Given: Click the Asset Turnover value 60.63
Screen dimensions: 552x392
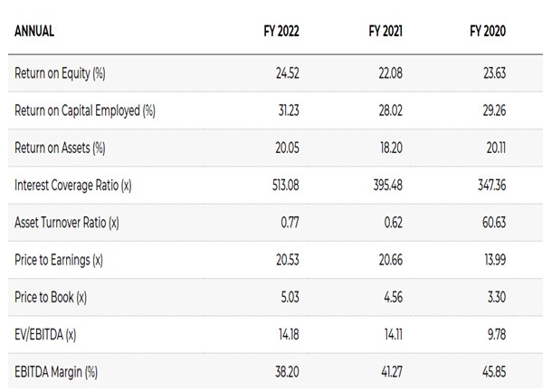Looking at the screenshot, I should point(493,223).
